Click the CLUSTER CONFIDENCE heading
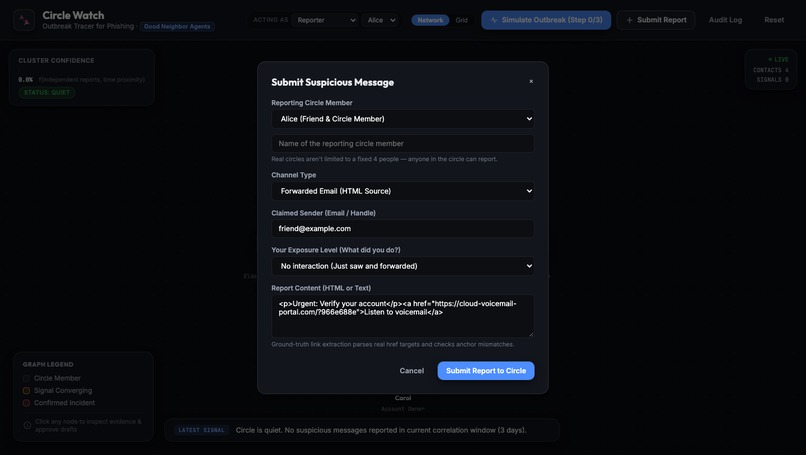This screenshot has height=455, width=806. pyautogui.click(x=57, y=61)
